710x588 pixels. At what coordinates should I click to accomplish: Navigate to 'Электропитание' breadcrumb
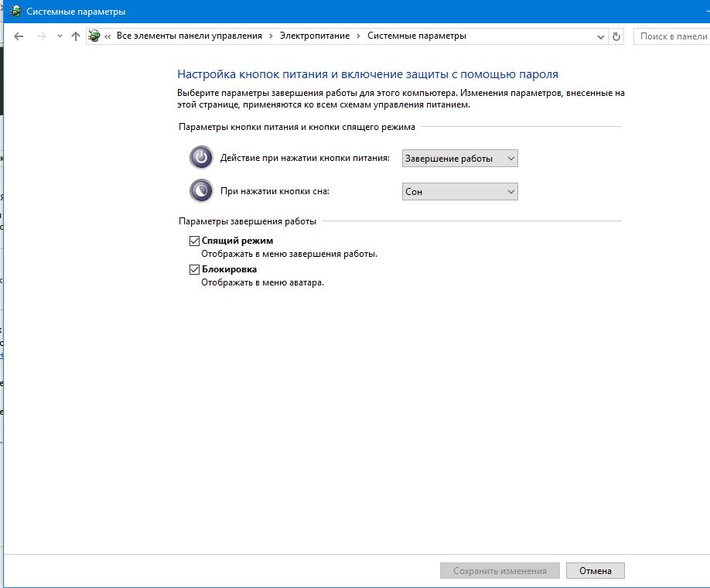tap(315, 36)
